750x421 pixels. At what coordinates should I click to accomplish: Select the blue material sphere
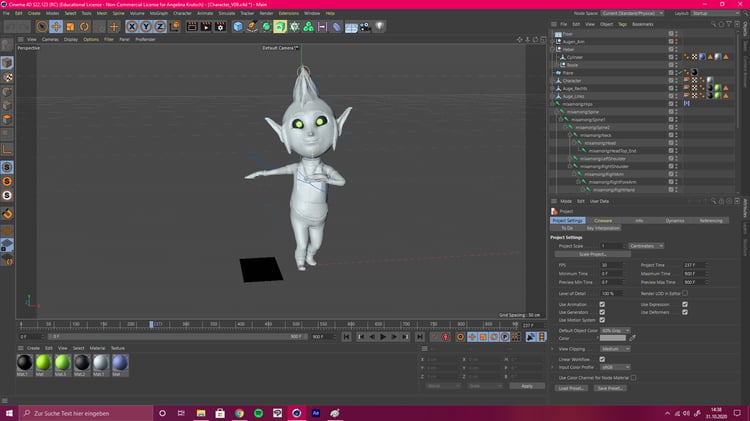point(120,363)
